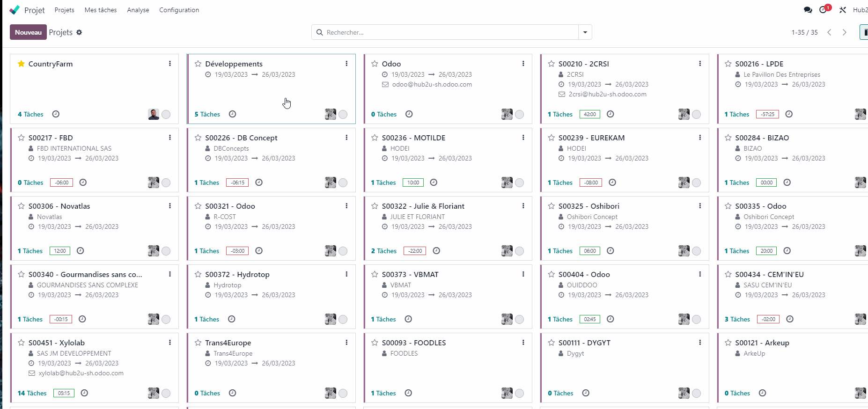Star the S00373 - VBMAT project
The width and height of the screenshot is (868, 409).
(x=375, y=274)
